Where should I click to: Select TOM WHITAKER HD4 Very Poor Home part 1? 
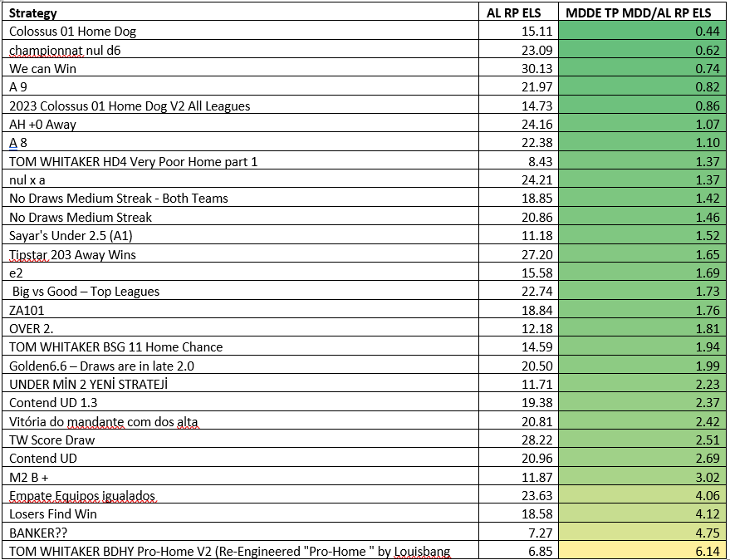coord(240,161)
